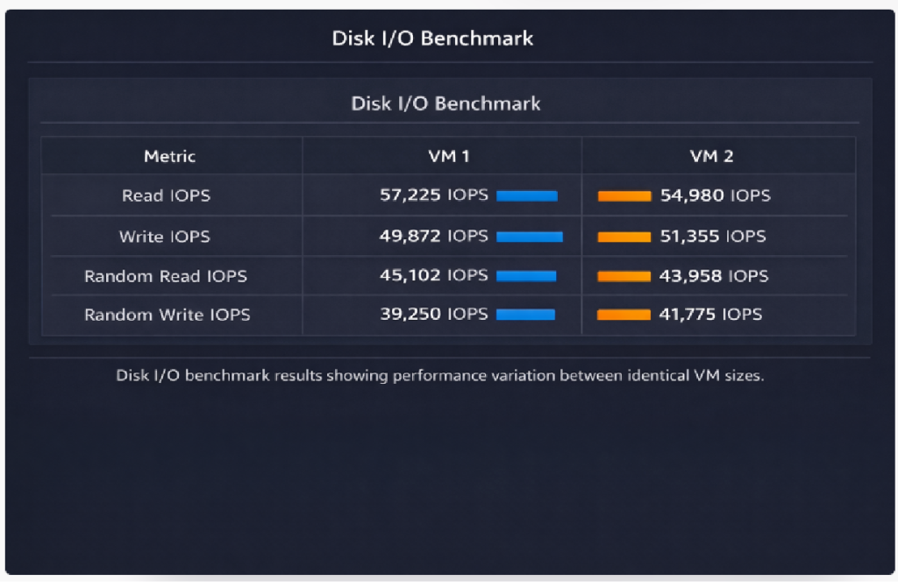Screen dimensions: 898x588
Task: Select the VM 1 column header
Action: (442, 157)
